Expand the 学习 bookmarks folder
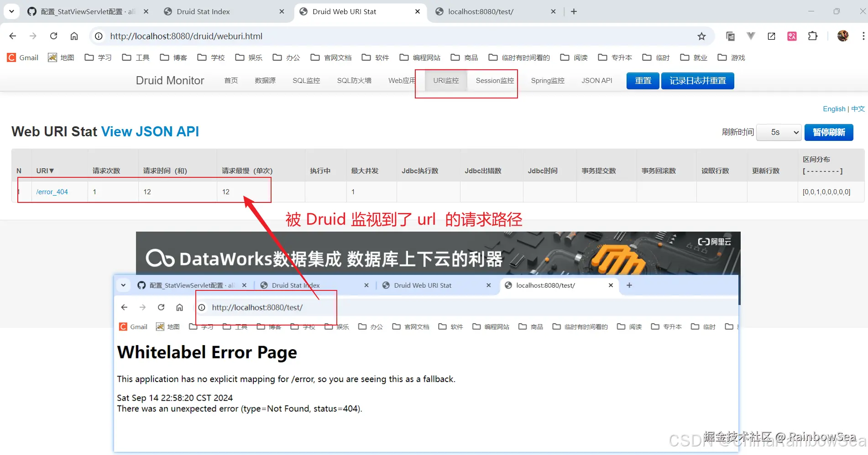 98,57
